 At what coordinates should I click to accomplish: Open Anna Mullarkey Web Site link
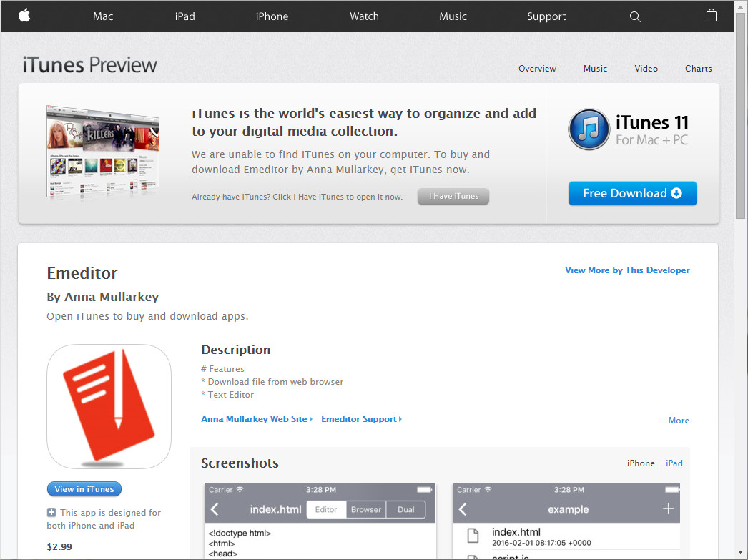coord(254,418)
